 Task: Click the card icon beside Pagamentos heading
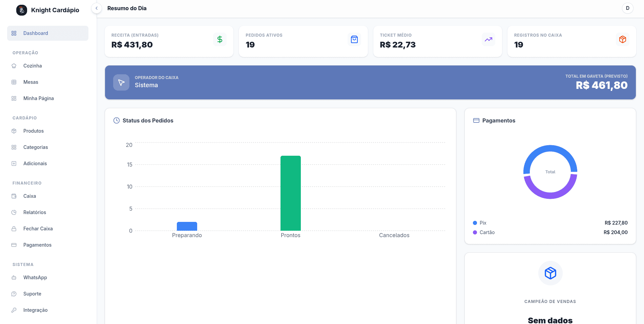(x=476, y=120)
